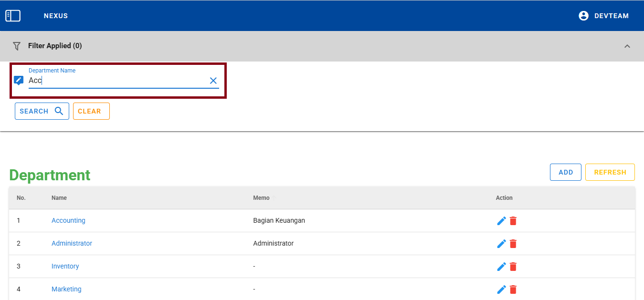
Task: Toggle the sidebar navigation panel icon
Action: tap(13, 16)
